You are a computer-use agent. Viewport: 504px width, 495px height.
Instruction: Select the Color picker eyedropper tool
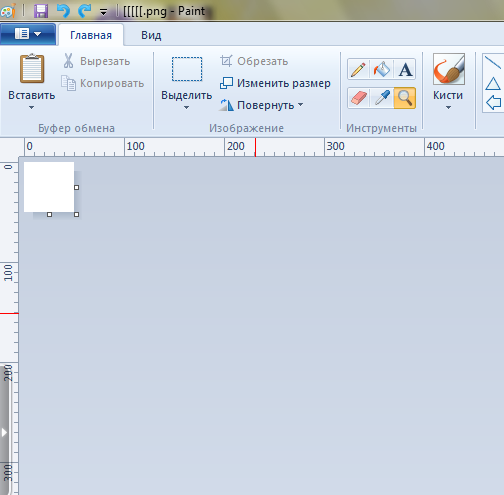click(382, 98)
